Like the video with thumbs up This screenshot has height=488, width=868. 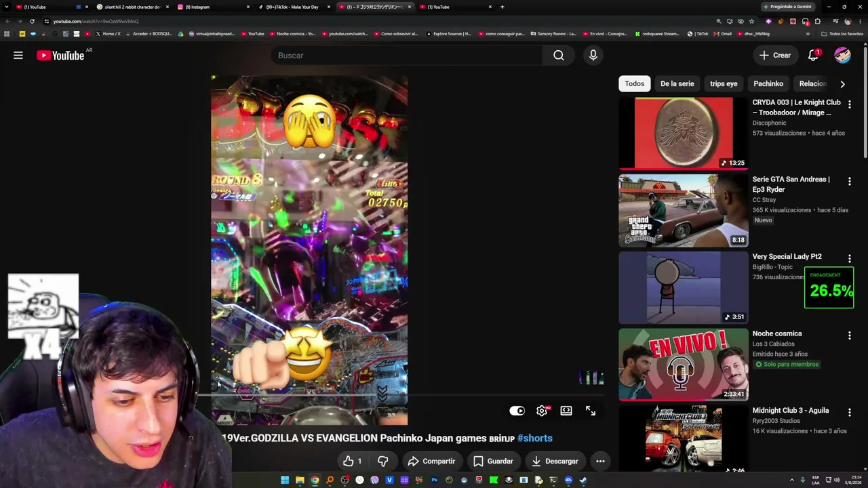coord(353,462)
